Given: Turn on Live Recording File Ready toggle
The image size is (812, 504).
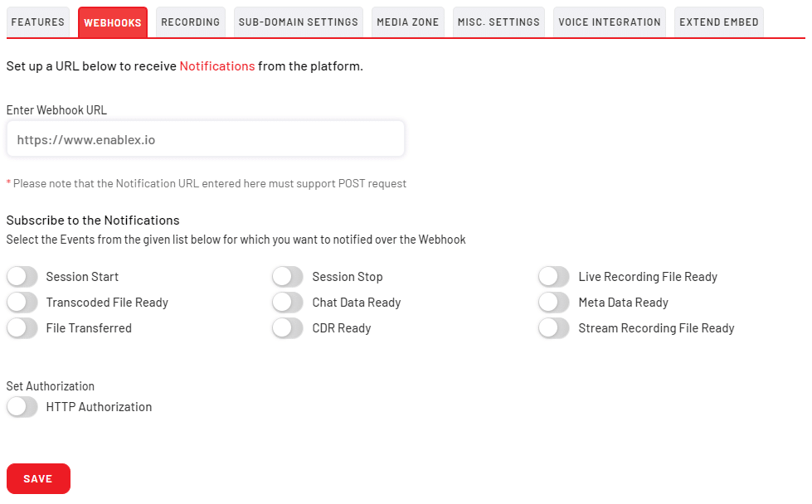Looking at the screenshot, I should pos(554,277).
